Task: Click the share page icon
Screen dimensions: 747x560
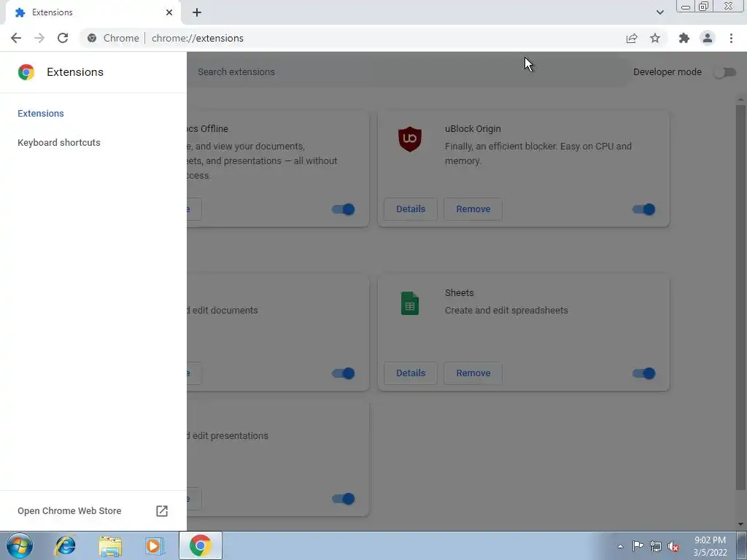Action: (x=632, y=38)
